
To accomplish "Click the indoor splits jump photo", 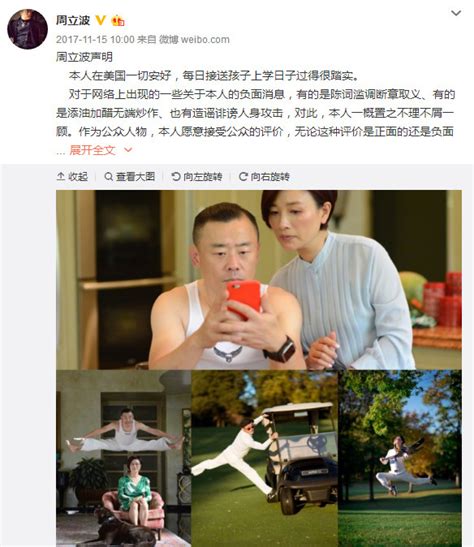I will click(123, 458).
